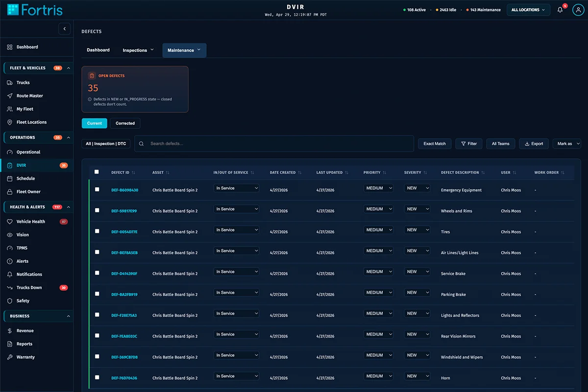Click the Fleet Owner building icon
Viewport: 588px width, 392px height.
click(10, 192)
